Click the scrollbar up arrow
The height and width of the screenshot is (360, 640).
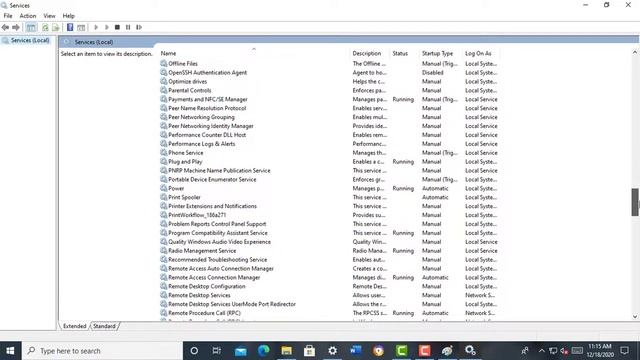click(635, 52)
